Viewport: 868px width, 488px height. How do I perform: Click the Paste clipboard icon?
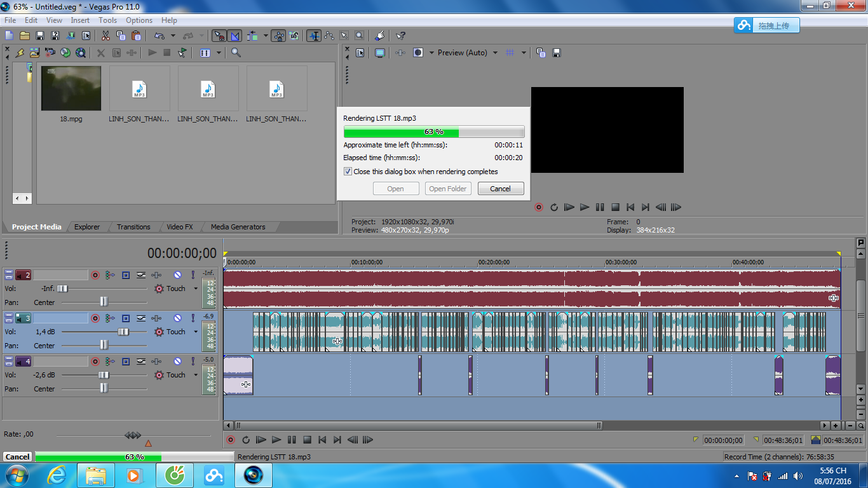coord(136,36)
